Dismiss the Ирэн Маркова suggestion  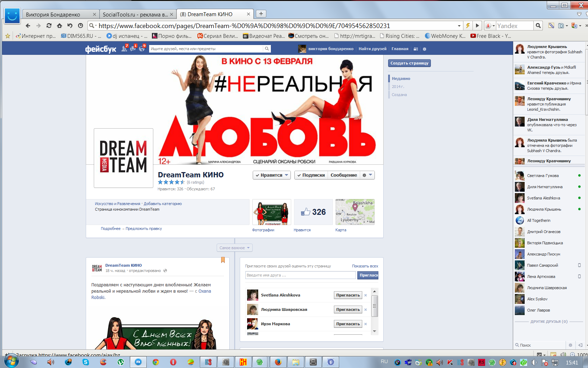[365, 324]
